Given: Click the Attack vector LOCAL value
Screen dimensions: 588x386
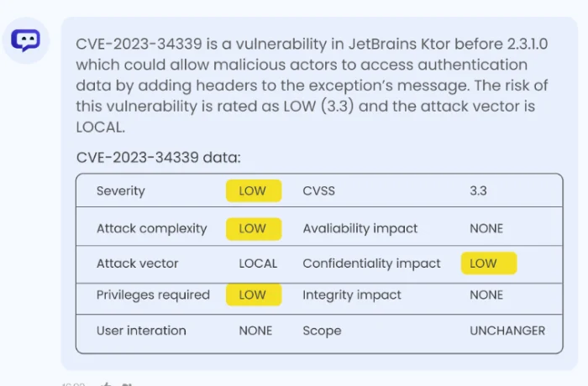Looking at the screenshot, I should (258, 263).
